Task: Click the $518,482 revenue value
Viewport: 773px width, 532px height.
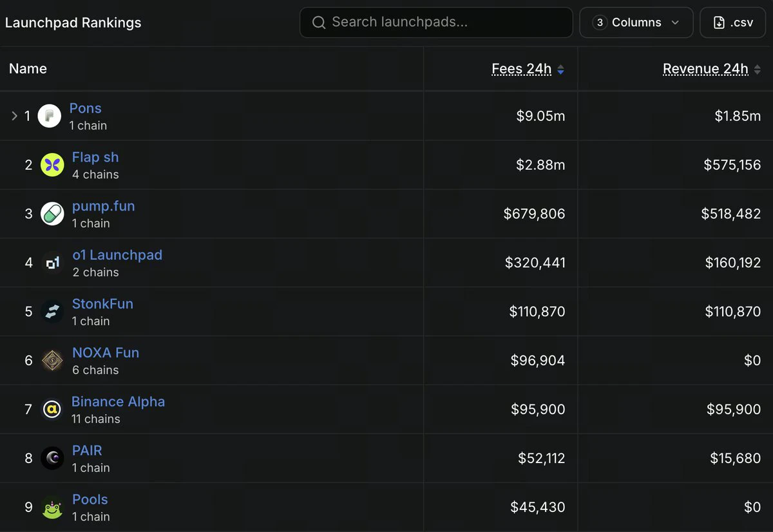Action: click(x=731, y=214)
